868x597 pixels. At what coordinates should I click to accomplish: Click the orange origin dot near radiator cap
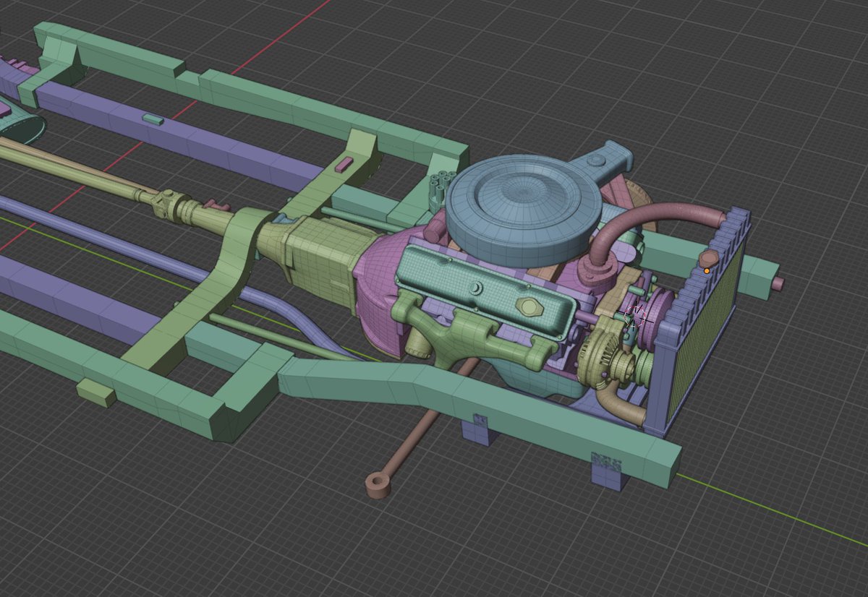tap(707, 271)
